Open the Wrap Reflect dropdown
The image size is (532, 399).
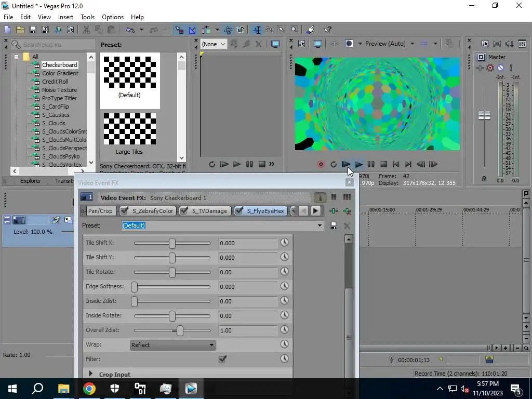click(172, 345)
